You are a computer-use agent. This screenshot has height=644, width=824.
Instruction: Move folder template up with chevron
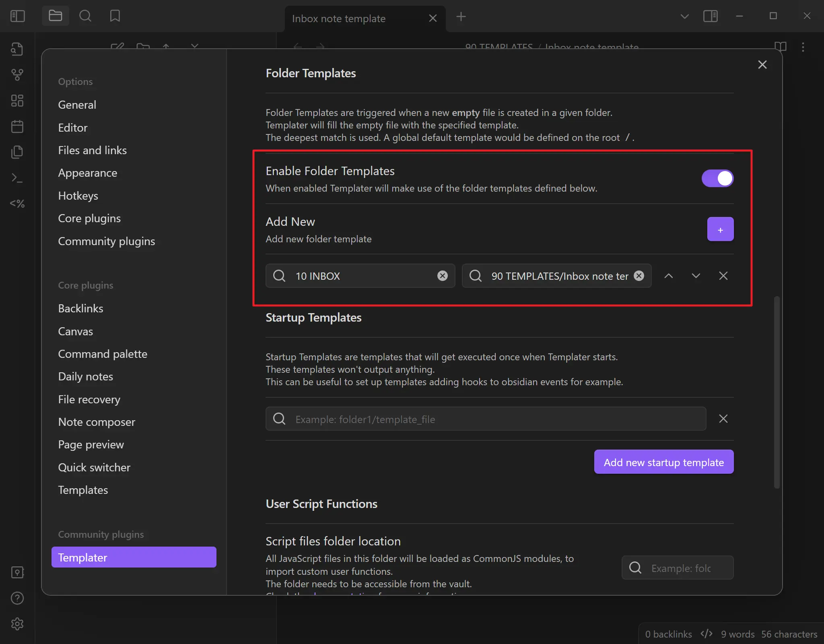click(669, 276)
